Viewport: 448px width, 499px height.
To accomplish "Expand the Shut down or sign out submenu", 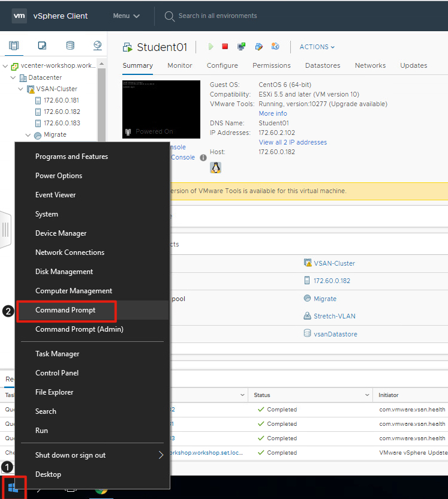I will (x=160, y=455).
